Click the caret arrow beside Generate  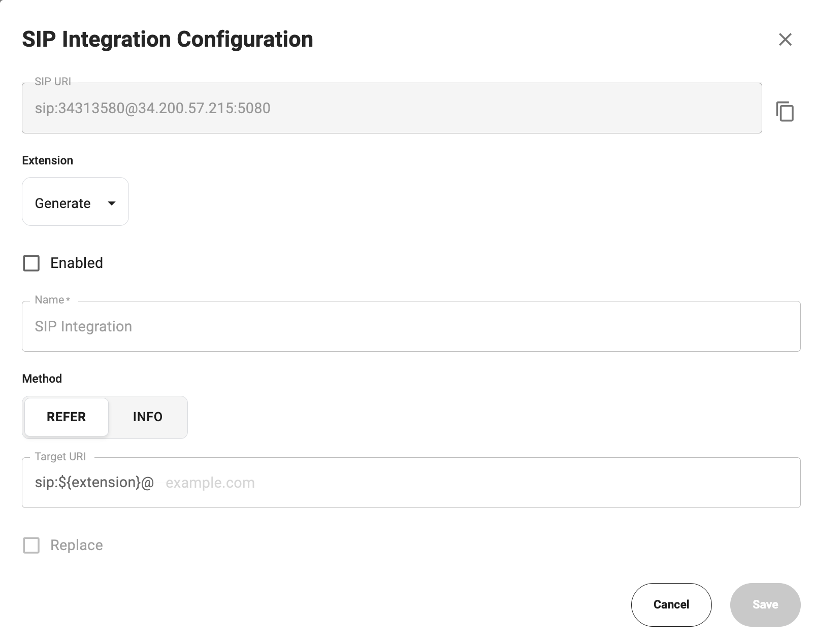pyautogui.click(x=112, y=204)
